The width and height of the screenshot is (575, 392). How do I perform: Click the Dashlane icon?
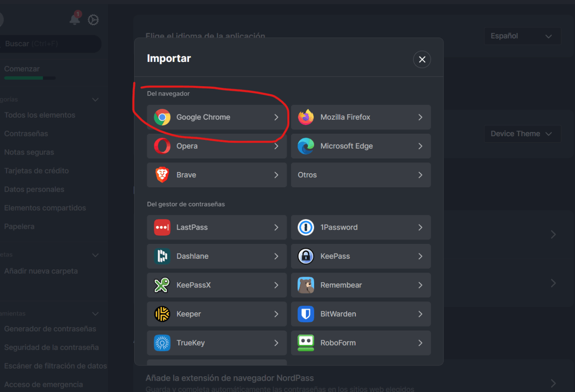tap(162, 256)
